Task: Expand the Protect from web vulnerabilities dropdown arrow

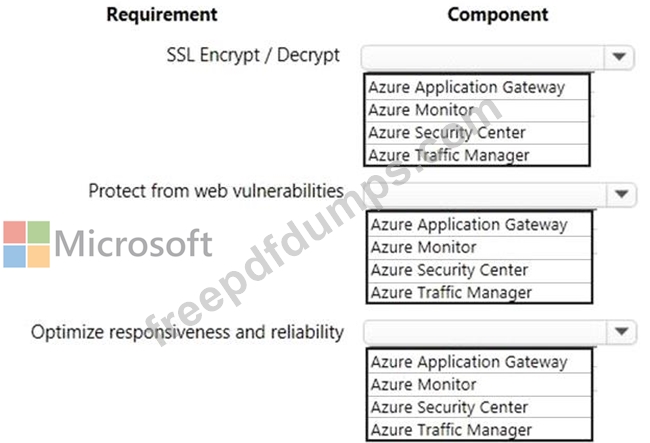Action: [621, 194]
